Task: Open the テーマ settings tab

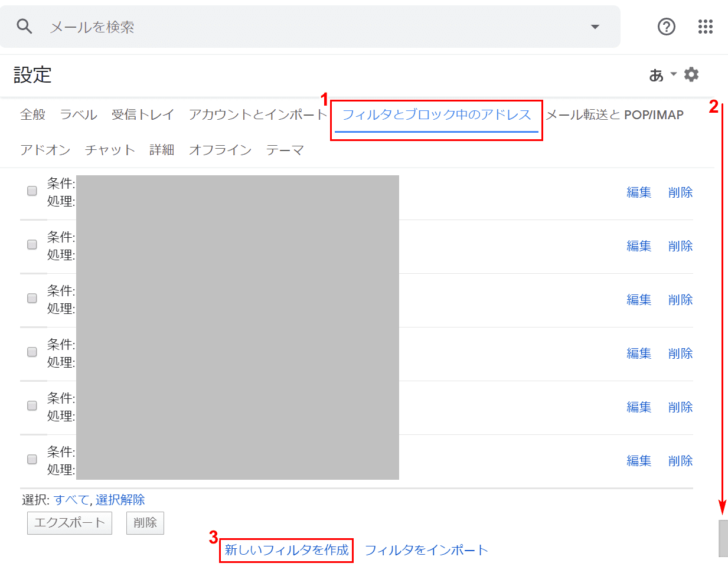Action: pos(285,150)
